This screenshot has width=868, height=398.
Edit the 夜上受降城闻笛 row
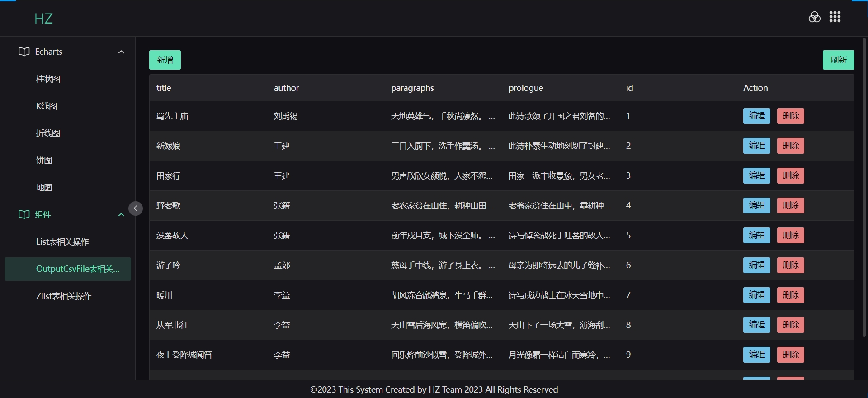[757, 355]
